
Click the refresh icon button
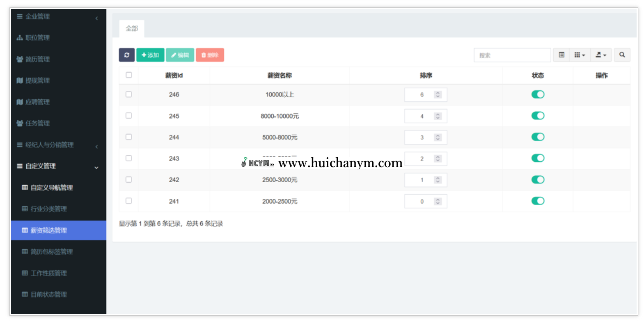[126, 55]
